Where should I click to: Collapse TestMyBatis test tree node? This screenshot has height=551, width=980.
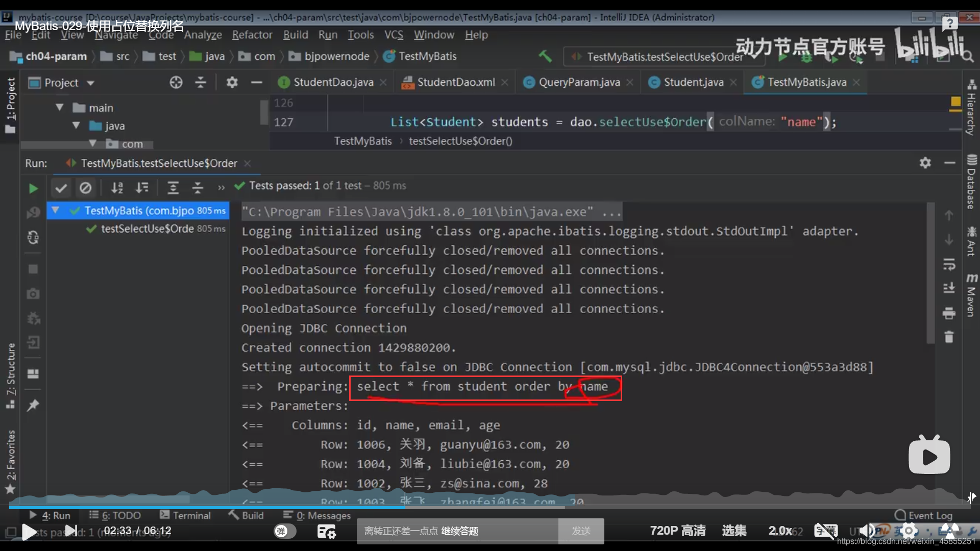coord(55,210)
